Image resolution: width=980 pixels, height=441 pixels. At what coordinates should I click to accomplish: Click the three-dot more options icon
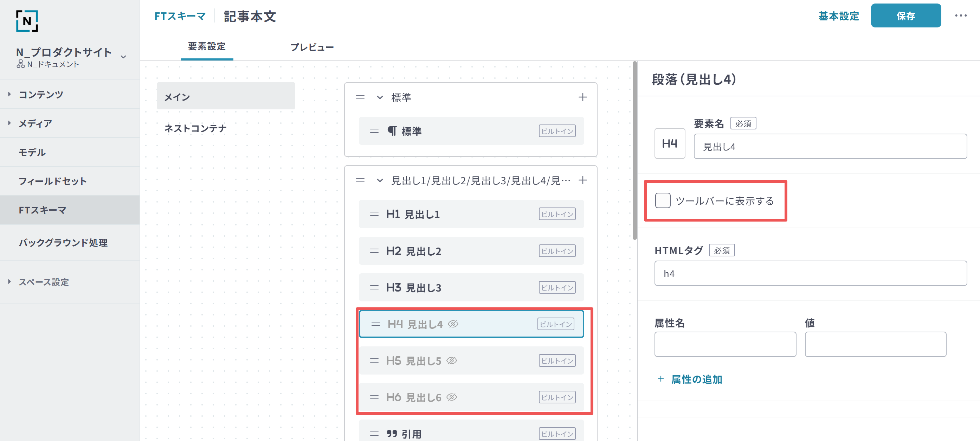tap(960, 15)
